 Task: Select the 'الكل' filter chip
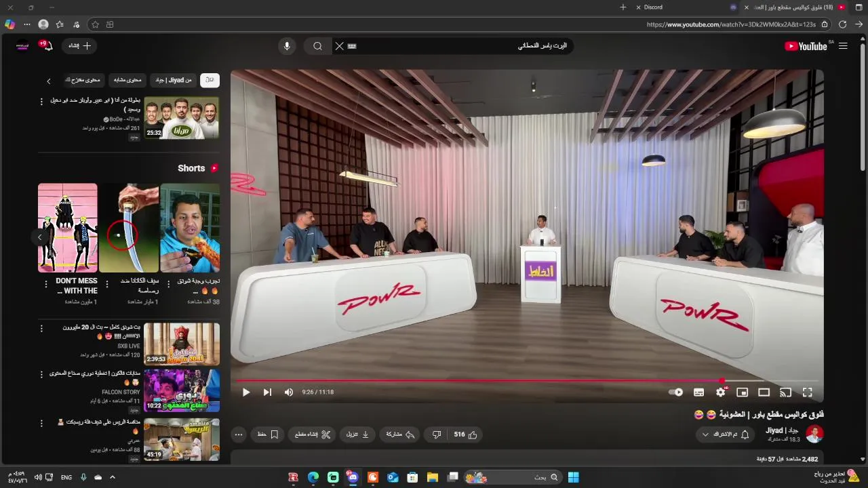point(210,80)
